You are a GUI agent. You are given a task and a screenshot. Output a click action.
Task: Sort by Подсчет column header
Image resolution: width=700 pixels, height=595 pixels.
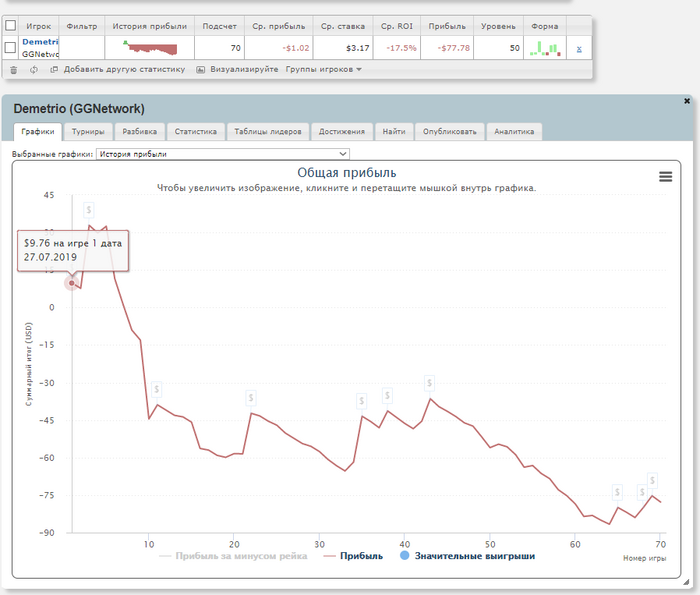pyautogui.click(x=219, y=26)
